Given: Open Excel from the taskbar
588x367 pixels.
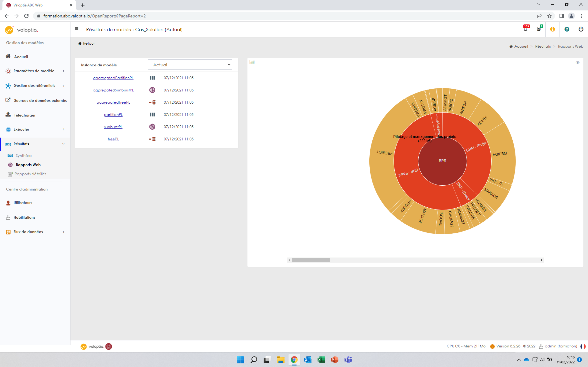Looking at the screenshot, I should tap(321, 360).
